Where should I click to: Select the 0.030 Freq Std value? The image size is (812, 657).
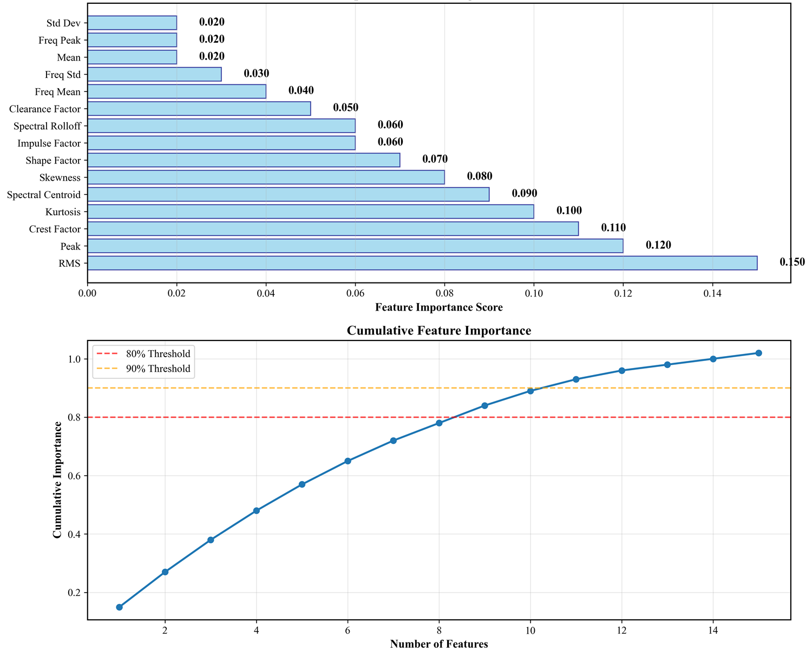(257, 74)
